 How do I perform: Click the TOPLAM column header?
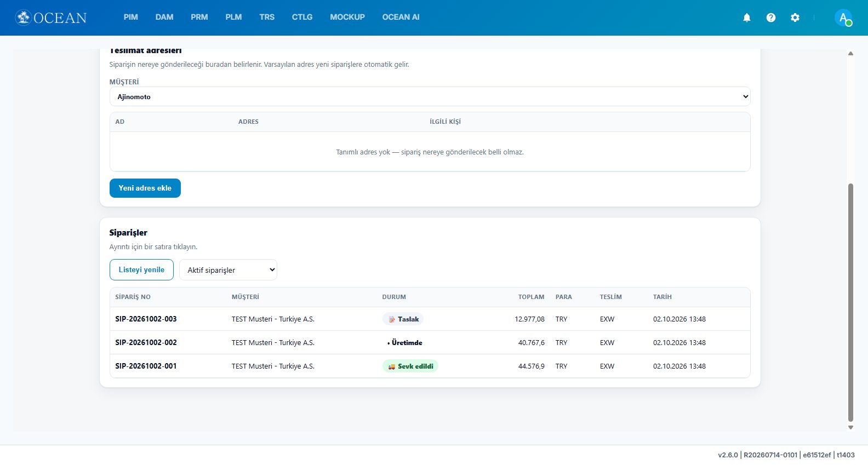point(532,297)
